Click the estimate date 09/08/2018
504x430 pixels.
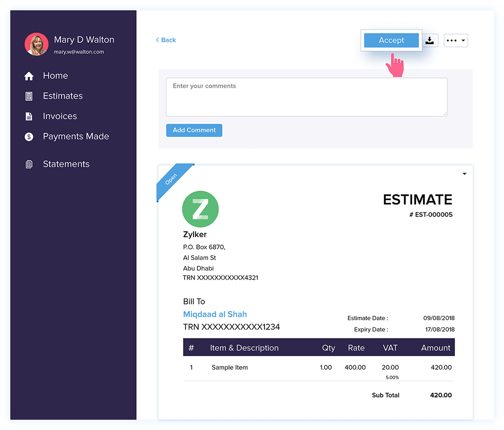tap(439, 318)
